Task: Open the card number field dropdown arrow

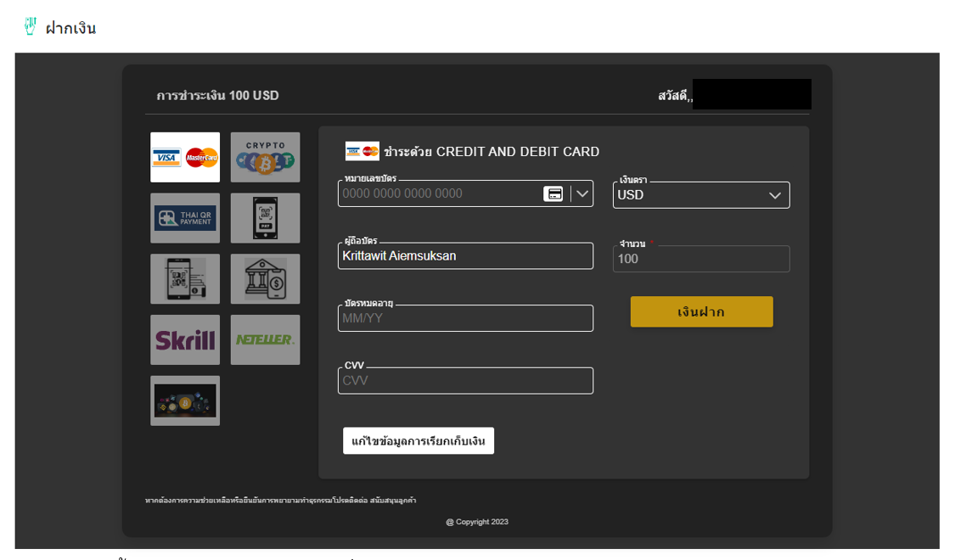Action: point(582,193)
